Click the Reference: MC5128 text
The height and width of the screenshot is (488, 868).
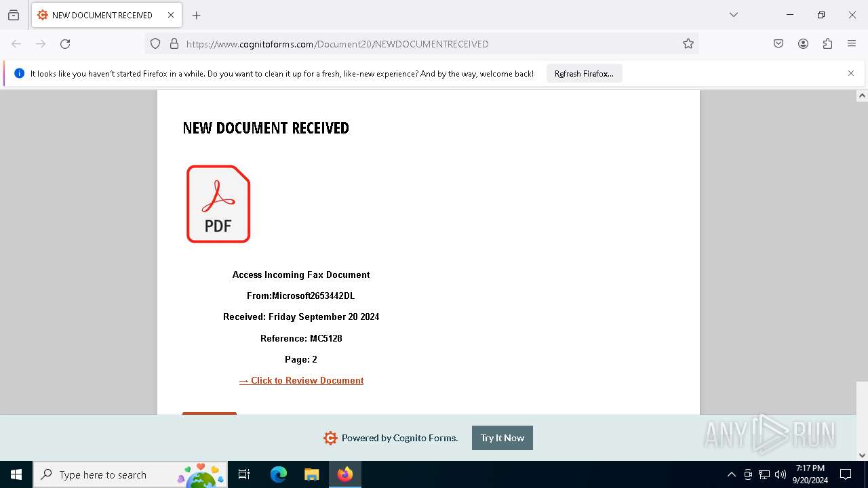point(301,338)
